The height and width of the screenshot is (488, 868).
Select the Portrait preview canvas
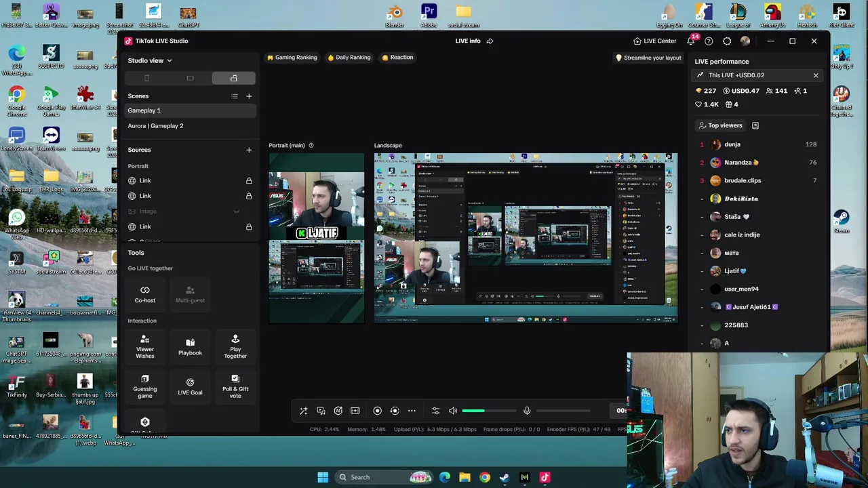pyautogui.click(x=317, y=238)
